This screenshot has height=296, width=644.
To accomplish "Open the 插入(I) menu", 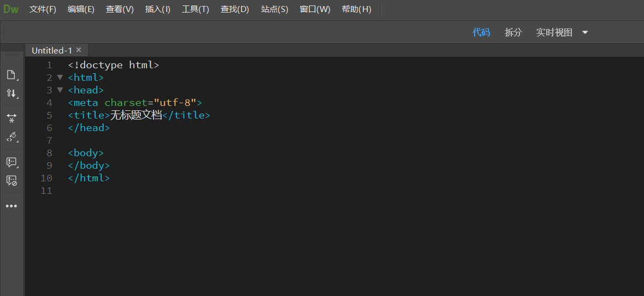I will 158,9.
